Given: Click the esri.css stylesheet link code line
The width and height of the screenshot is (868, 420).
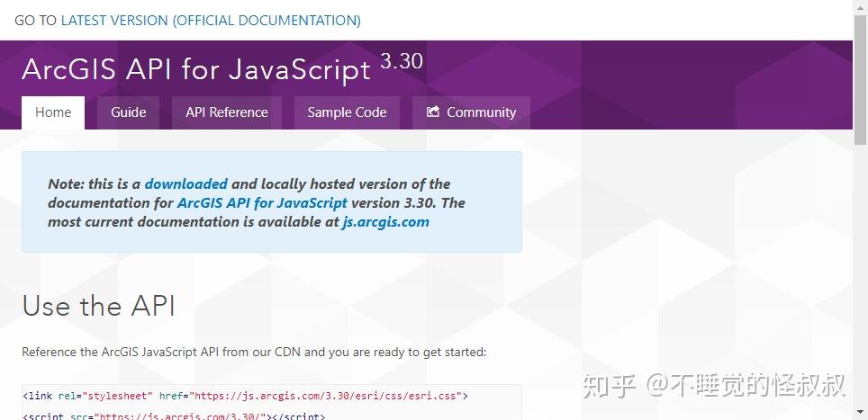Looking at the screenshot, I should pyautogui.click(x=245, y=397).
